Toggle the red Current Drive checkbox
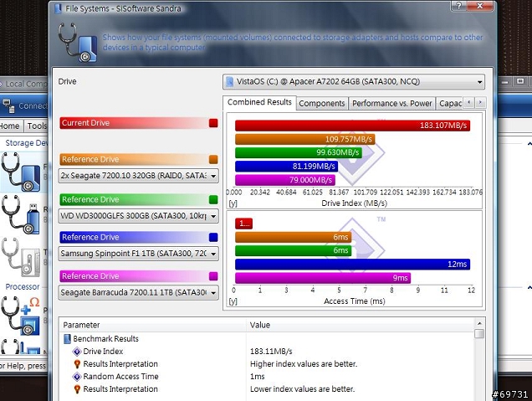The width and height of the screenshot is (532, 401). pos(213,123)
